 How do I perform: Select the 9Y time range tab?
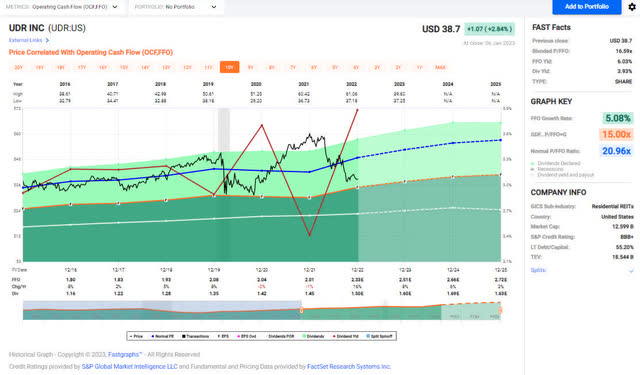pos(251,67)
